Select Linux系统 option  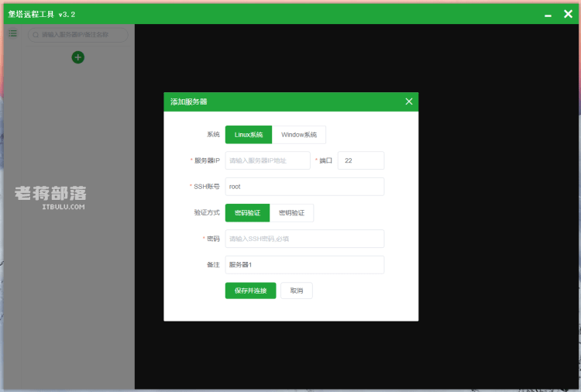[x=248, y=135]
